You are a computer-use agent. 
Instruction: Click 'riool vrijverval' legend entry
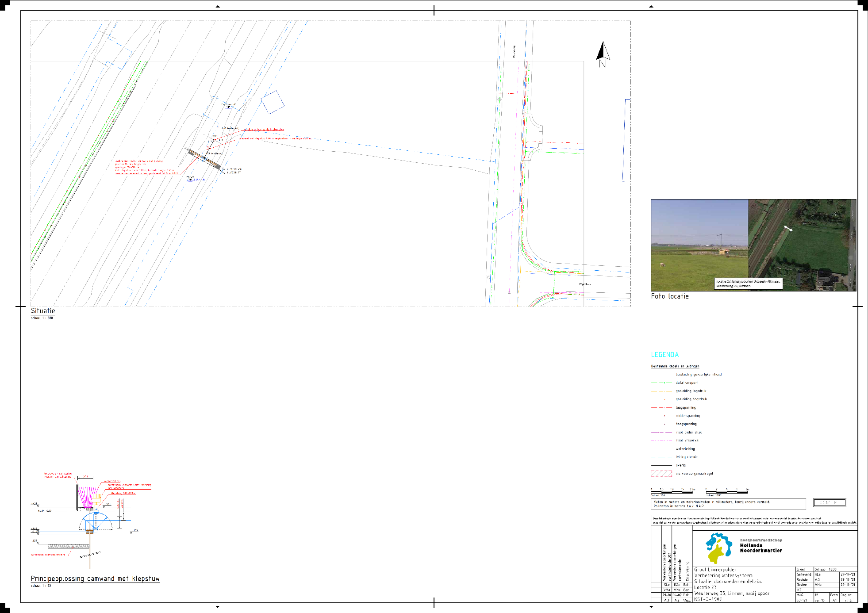pos(687,441)
